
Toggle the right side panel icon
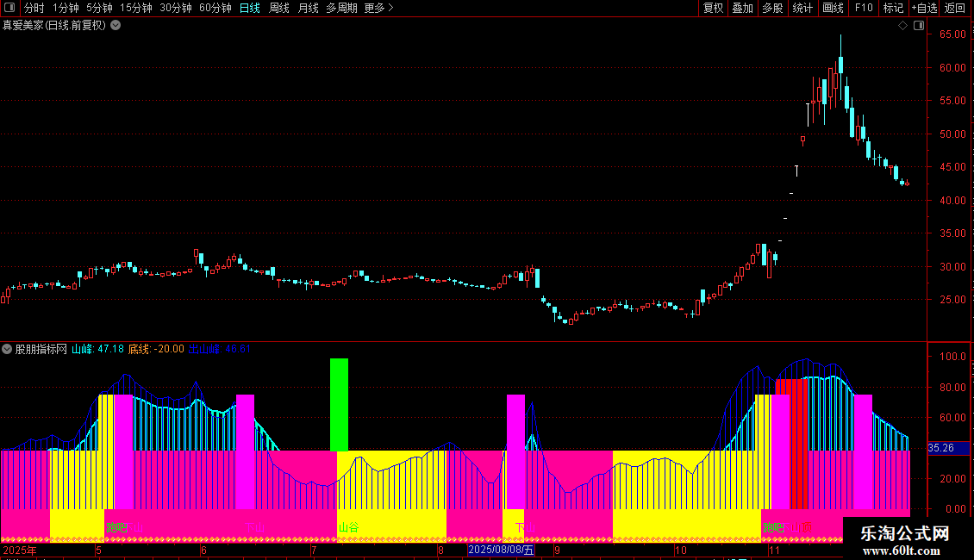(x=919, y=26)
